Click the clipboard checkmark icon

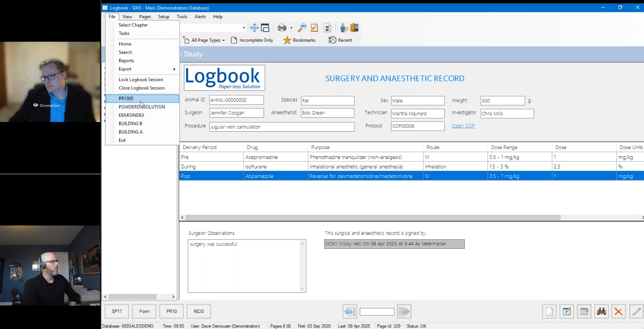pos(314,28)
